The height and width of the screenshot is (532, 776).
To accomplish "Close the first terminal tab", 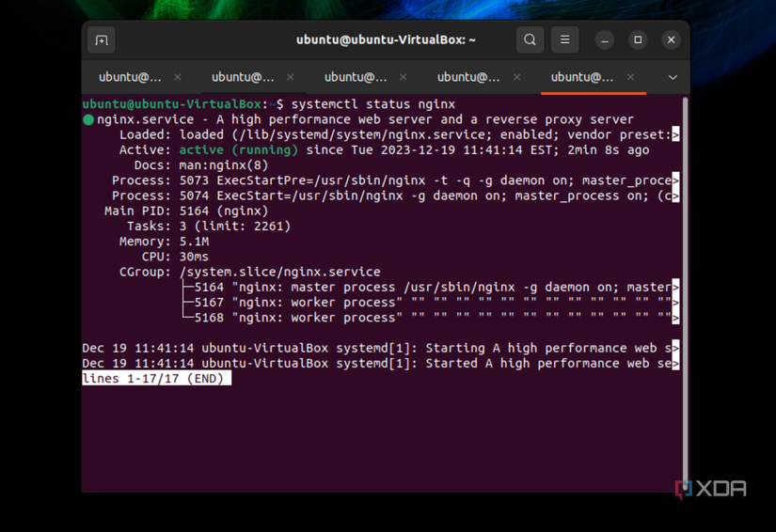I will (178, 77).
